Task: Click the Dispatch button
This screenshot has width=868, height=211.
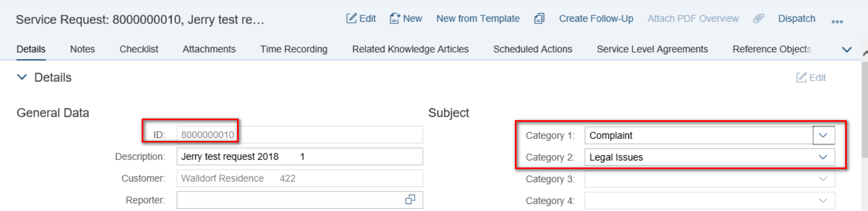Action: (x=797, y=18)
